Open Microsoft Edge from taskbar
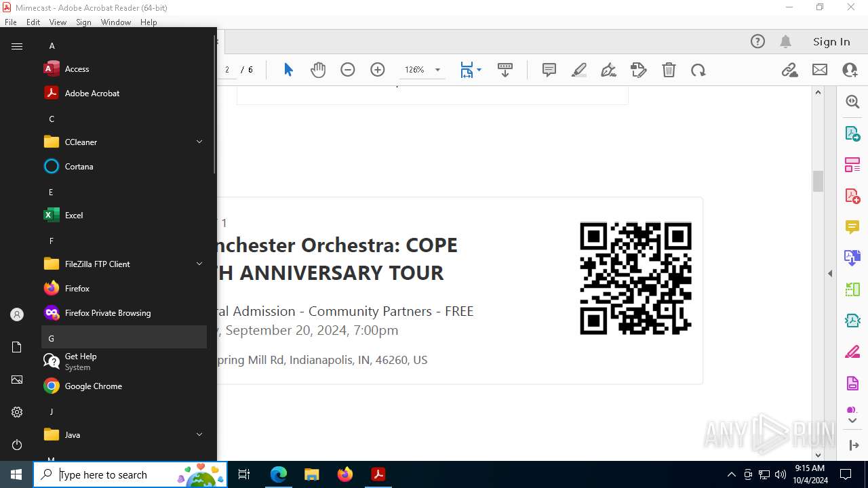 (279, 474)
